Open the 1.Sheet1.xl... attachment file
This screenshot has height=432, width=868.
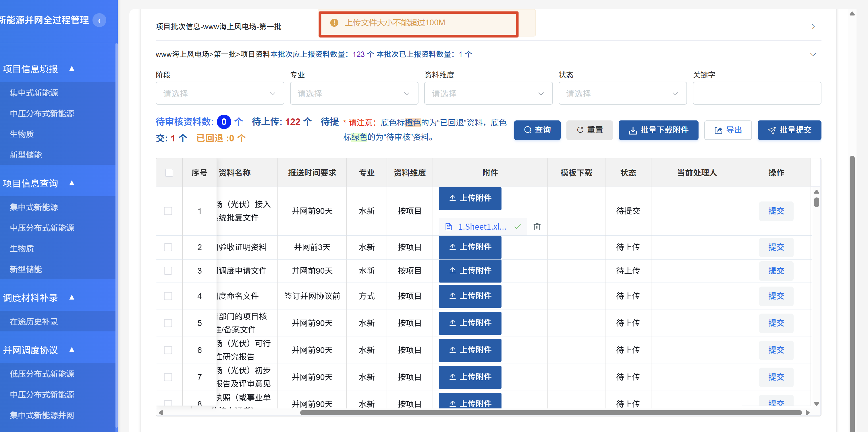click(482, 226)
